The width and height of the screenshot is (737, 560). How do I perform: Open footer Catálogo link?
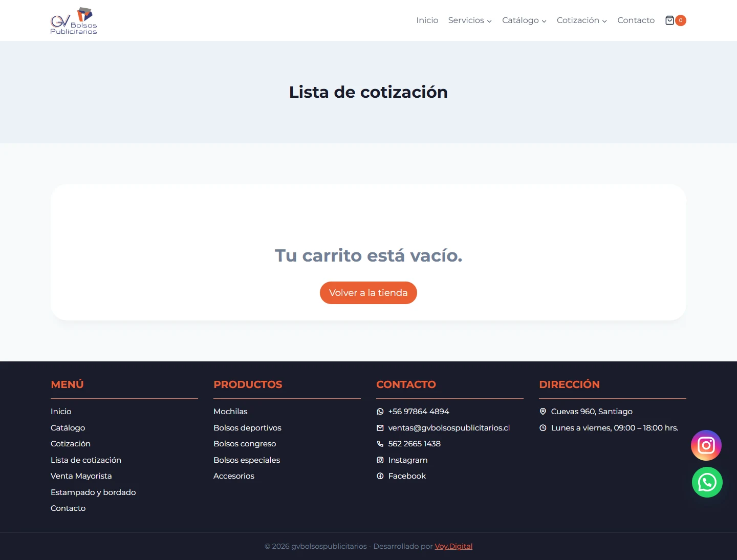pos(68,428)
